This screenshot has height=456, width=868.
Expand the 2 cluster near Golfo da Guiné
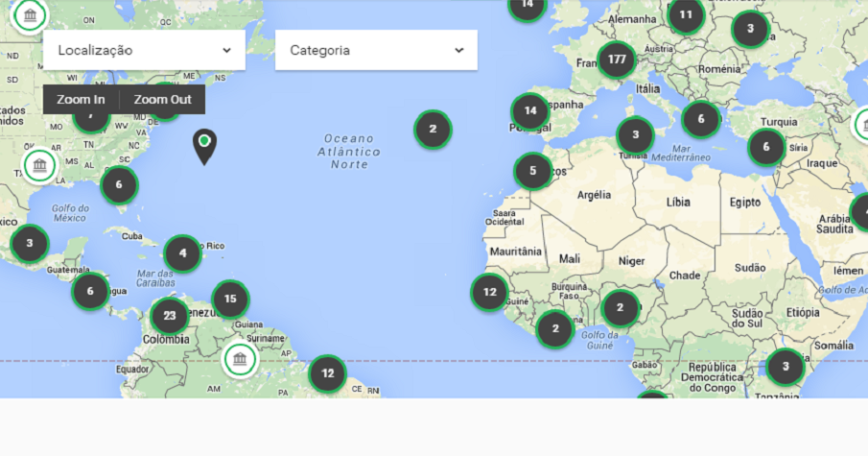tap(555, 329)
